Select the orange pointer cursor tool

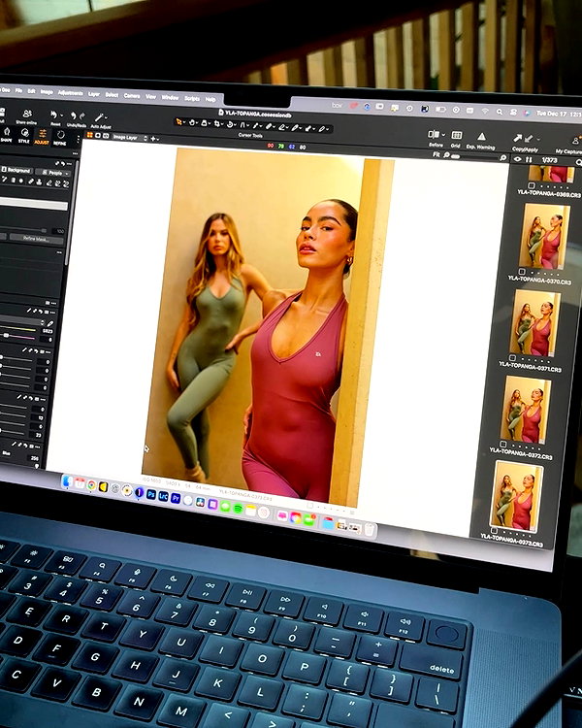(x=178, y=122)
